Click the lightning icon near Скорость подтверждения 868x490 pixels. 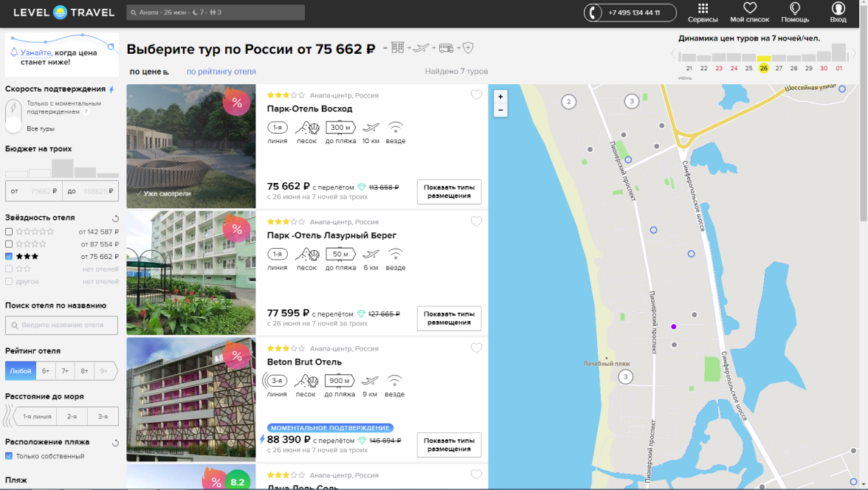point(112,89)
